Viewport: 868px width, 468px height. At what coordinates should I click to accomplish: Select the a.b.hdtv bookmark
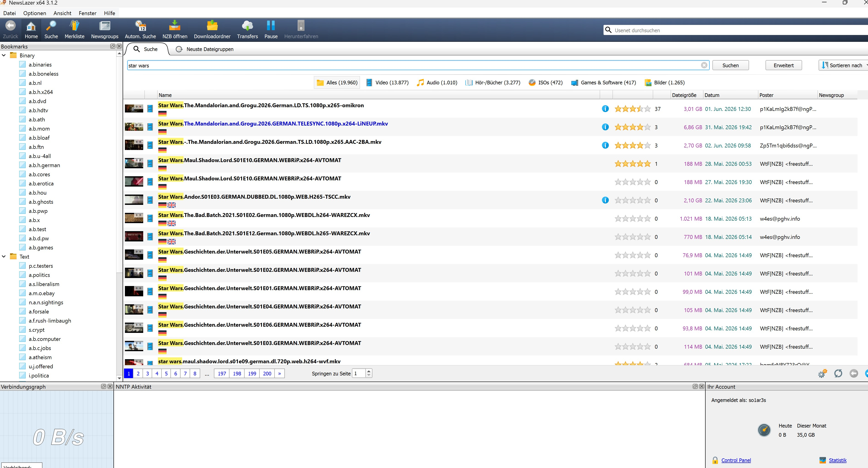pyautogui.click(x=38, y=110)
